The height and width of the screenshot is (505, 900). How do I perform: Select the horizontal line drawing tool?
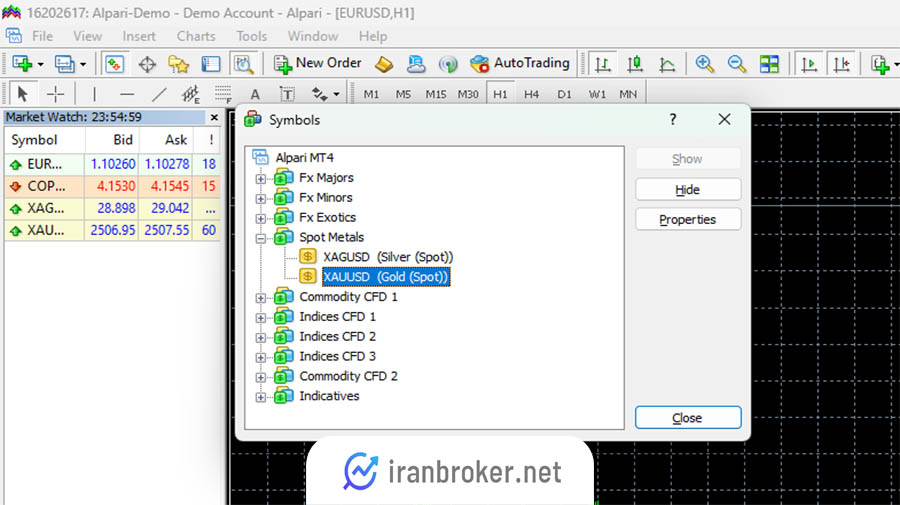tap(127, 94)
